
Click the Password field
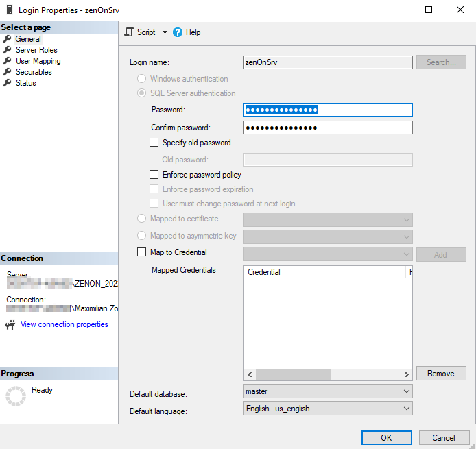[x=328, y=110]
